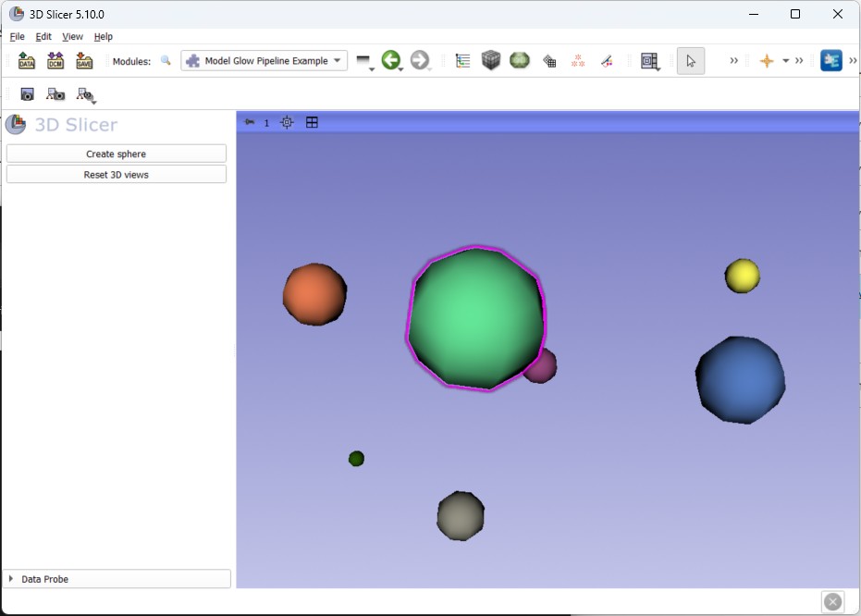861x616 pixels.
Task: Open the File menu
Action: 18,37
